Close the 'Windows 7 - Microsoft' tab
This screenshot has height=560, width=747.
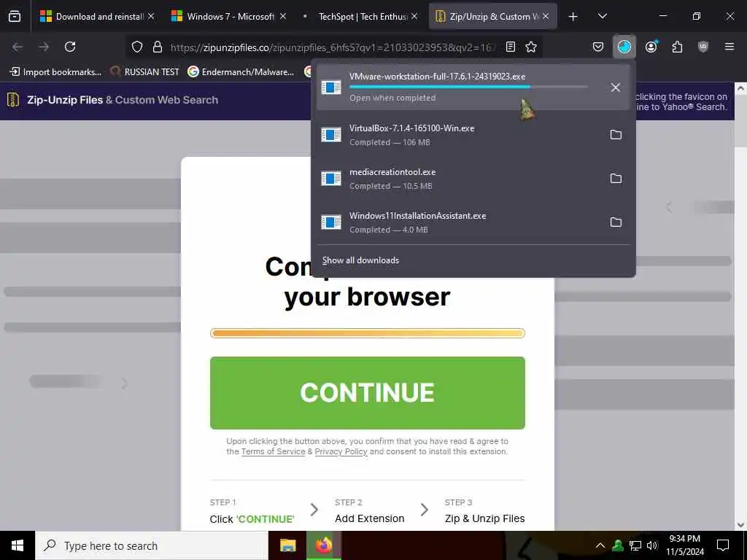pos(283,16)
